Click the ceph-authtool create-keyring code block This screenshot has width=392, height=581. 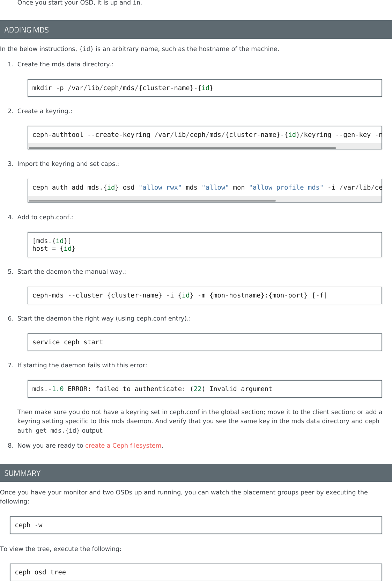204,135
